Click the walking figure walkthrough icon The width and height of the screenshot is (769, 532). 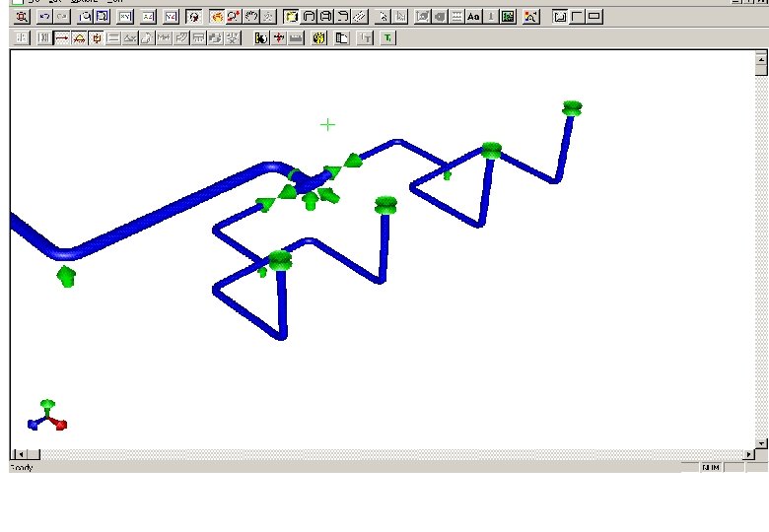(268, 17)
